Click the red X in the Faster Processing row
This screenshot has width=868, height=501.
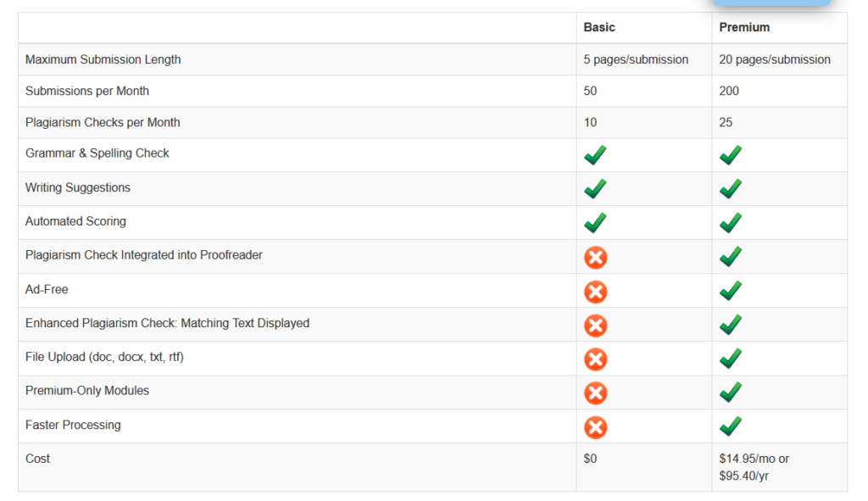click(x=596, y=427)
